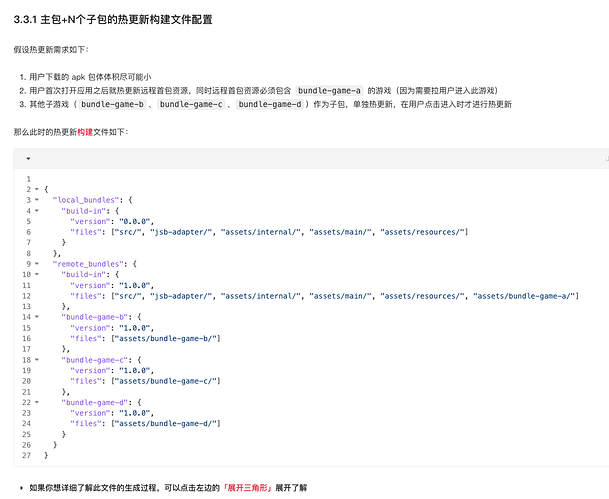This screenshot has height=499, width=609.
Task: Click line number 13 in gutter
Action: pyautogui.click(x=26, y=306)
